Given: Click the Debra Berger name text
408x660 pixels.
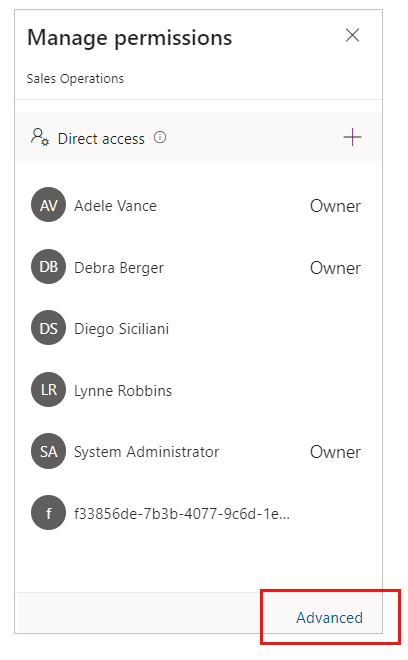Looking at the screenshot, I should [x=119, y=268].
